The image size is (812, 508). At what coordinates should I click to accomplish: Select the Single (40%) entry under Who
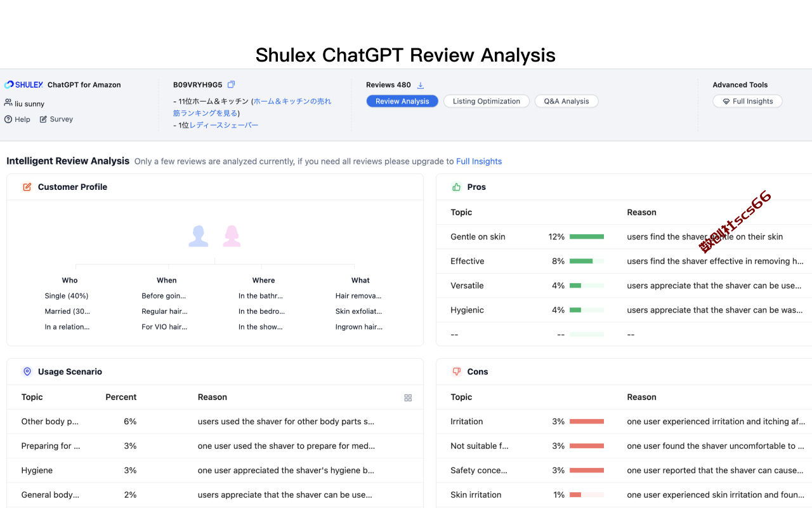point(67,296)
